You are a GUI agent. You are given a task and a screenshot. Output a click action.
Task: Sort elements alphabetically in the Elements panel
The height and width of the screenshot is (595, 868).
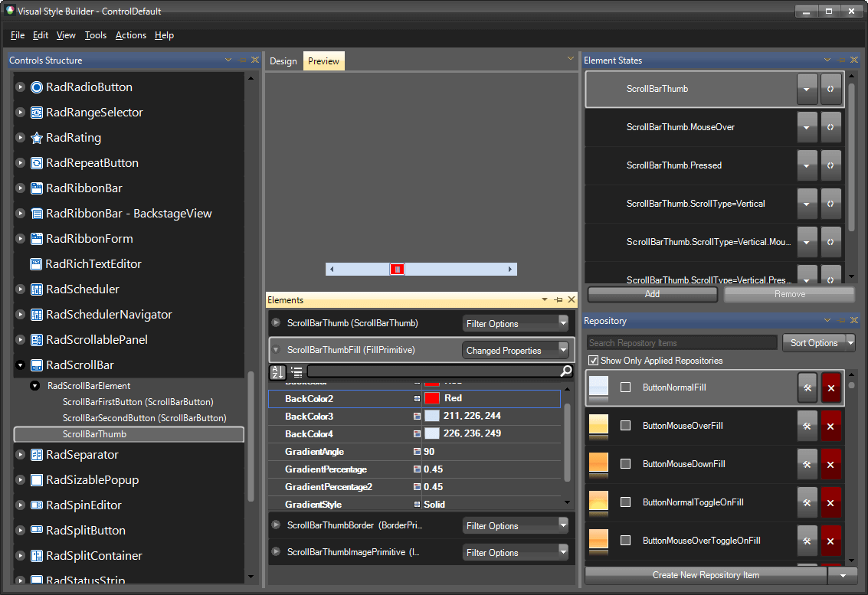277,372
